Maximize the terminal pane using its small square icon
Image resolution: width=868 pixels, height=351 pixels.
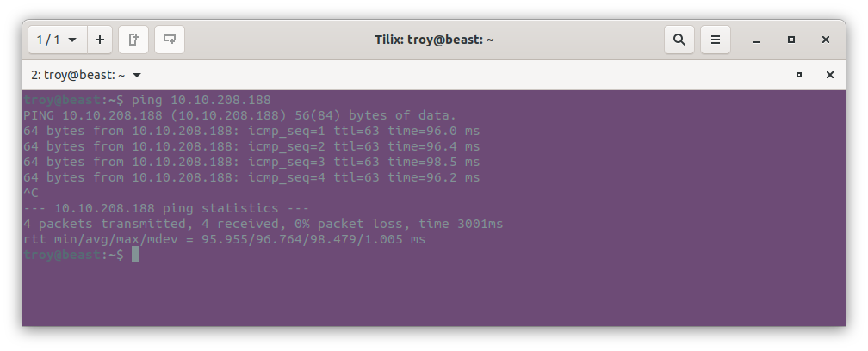[x=799, y=75]
